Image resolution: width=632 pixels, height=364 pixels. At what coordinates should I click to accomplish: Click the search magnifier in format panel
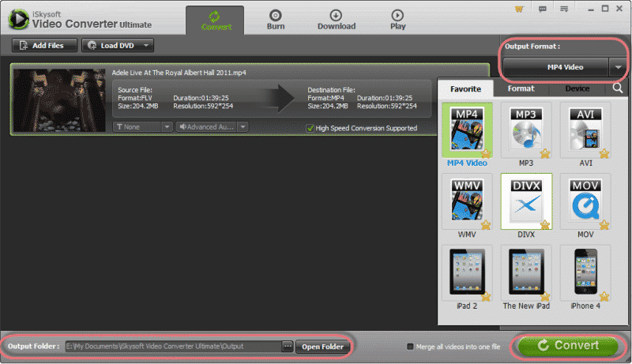[618, 89]
